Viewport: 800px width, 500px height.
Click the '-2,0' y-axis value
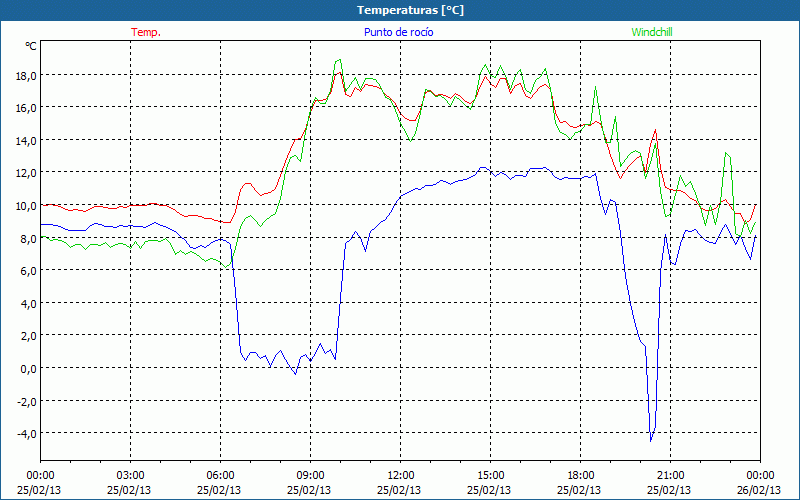(27, 401)
